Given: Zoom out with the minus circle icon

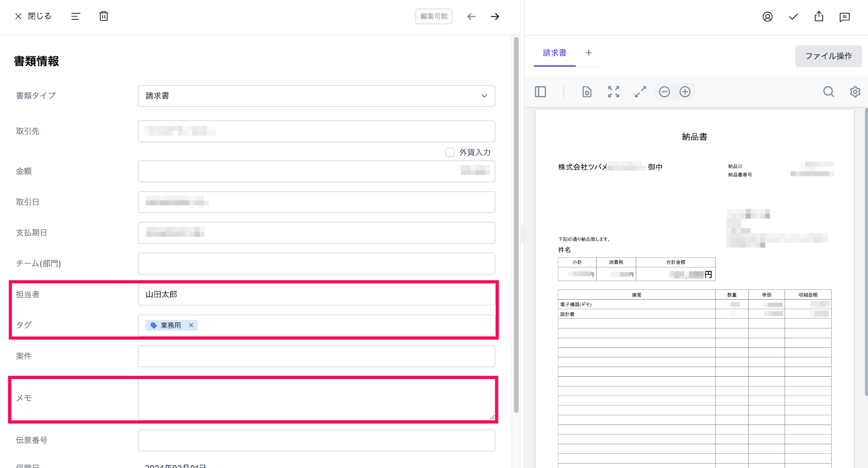Looking at the screenshot, I should 665,92.
